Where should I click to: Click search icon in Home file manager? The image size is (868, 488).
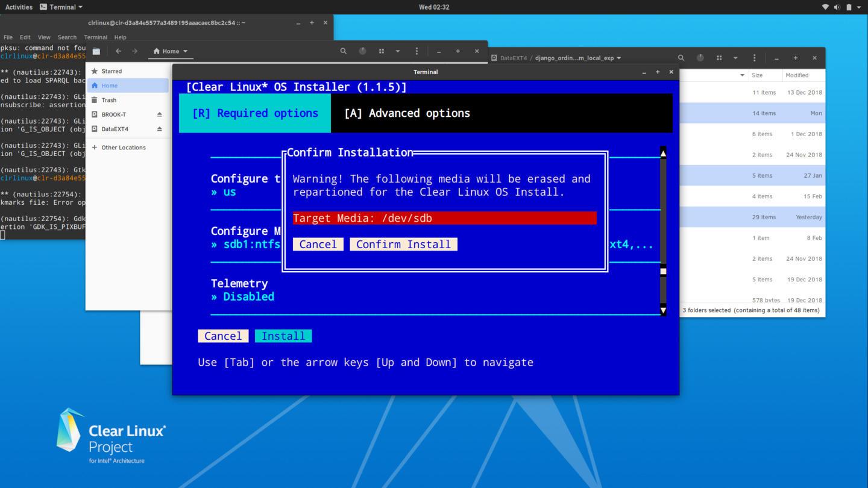[344, 51]
